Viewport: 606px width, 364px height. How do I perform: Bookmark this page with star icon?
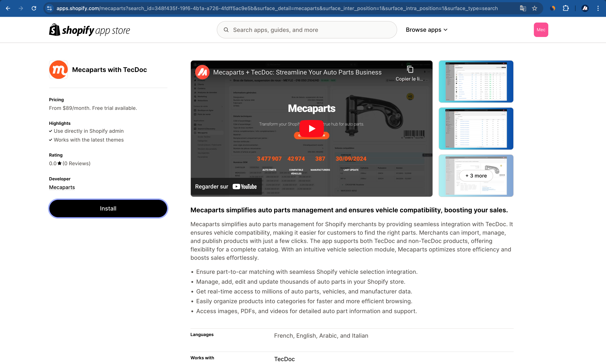point(535,8)
